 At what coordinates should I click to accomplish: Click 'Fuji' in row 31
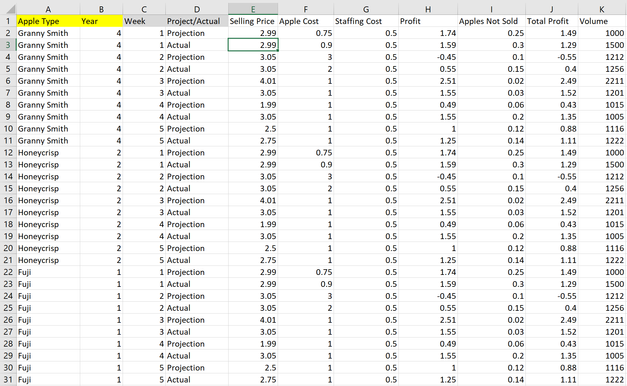(24, 380)
